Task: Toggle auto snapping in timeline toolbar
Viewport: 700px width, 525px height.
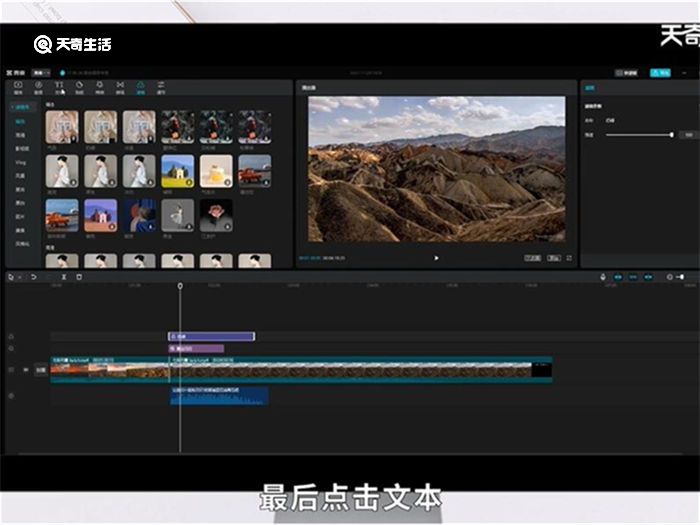Action: pos(633,277)
